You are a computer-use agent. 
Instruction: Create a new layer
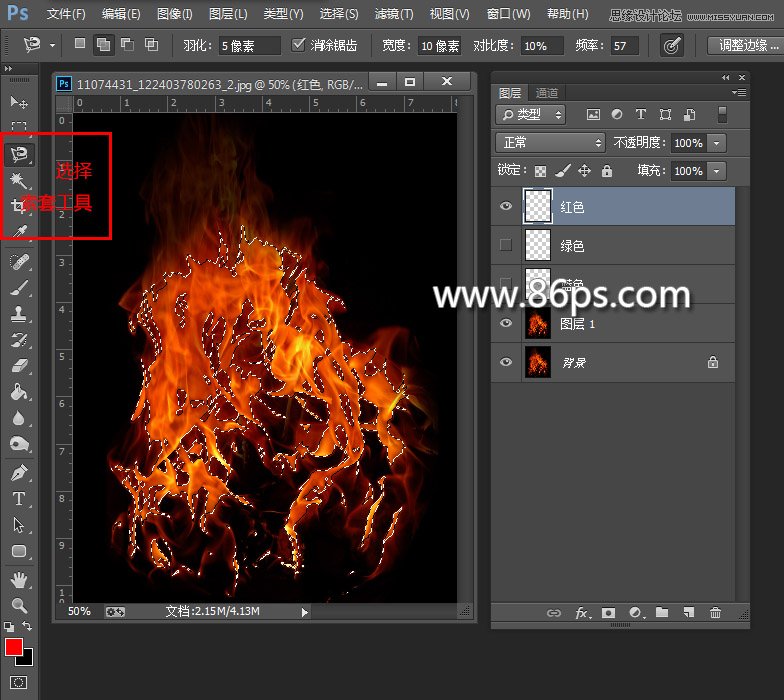[x=688, y=612]
